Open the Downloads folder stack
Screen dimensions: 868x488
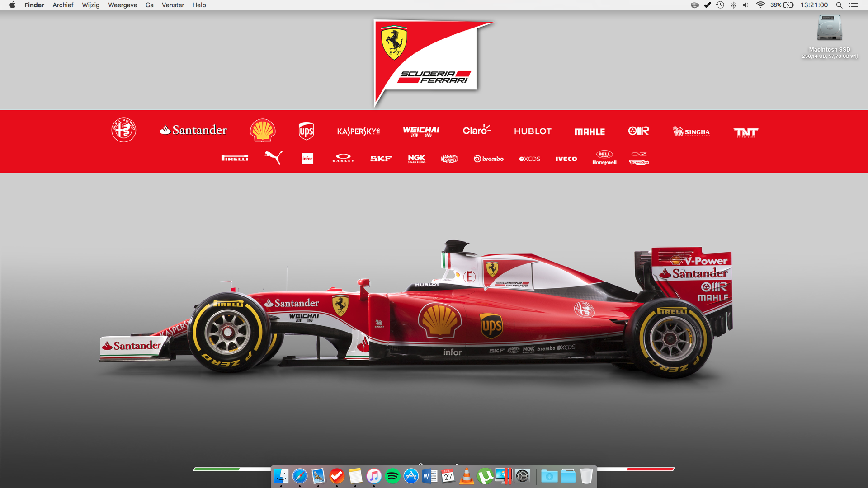tap(549, 476)
